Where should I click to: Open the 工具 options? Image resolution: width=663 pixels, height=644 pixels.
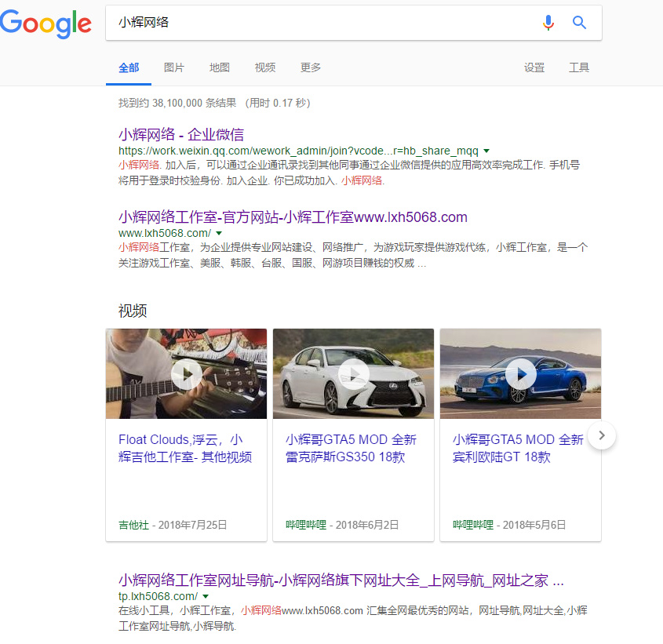tap(579, 67)
